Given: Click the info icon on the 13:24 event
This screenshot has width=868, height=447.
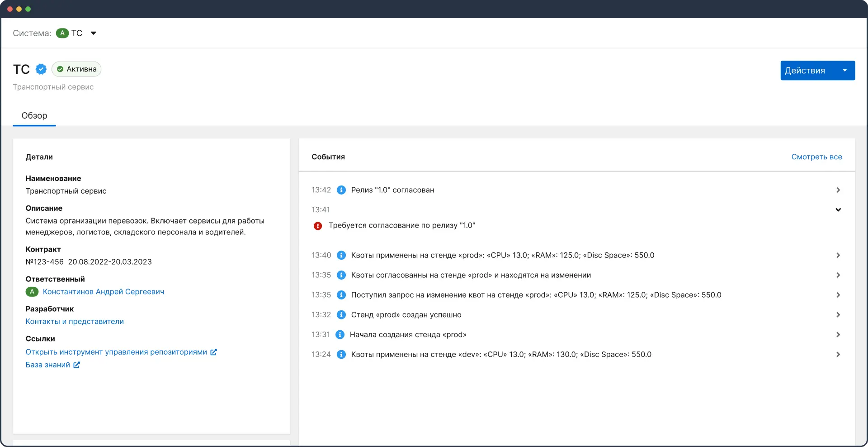Looking at the screenshot, I should [x=342, y=355].
